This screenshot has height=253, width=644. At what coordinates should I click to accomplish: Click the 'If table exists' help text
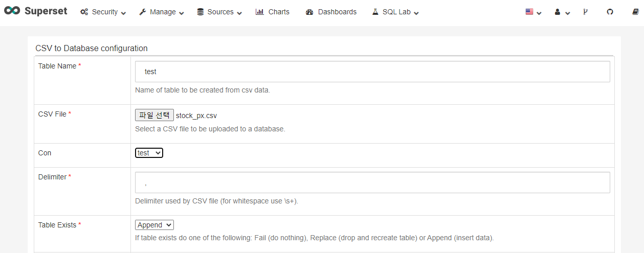coord(315,238)
